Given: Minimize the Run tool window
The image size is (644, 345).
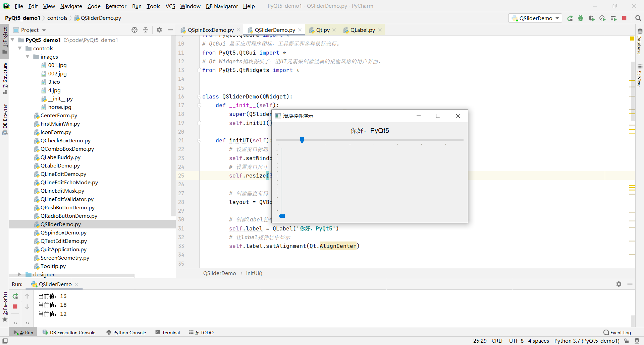Looking at the screenshot, I should 630,284.
